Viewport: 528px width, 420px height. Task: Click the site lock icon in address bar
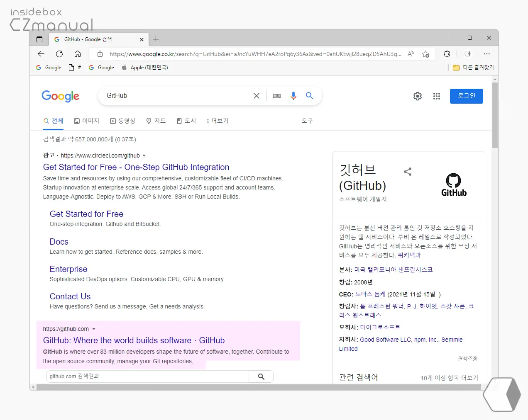[100, 54]
